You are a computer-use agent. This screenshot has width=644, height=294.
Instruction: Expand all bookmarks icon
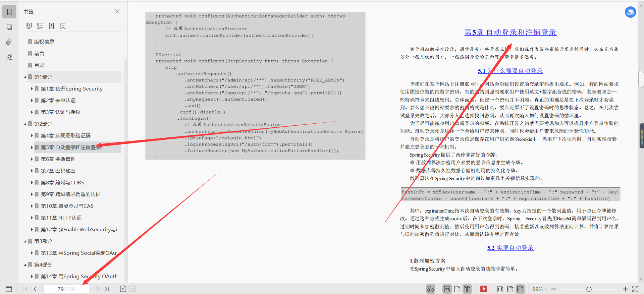click(x=29, y=26)
